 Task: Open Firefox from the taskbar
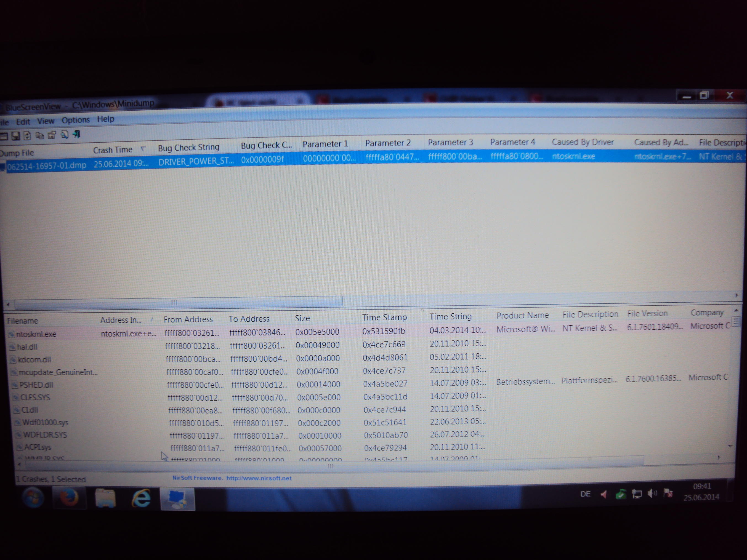[69, 498]
